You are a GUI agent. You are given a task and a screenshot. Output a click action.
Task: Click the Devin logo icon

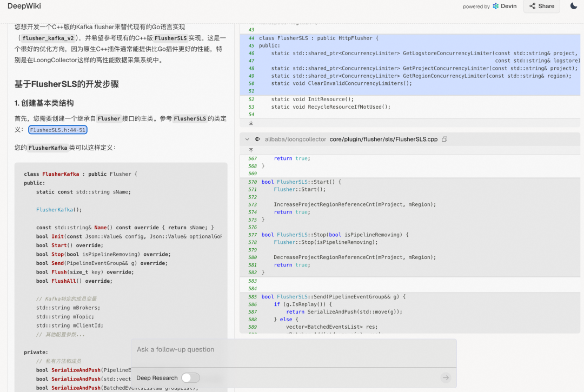(496, 6)
